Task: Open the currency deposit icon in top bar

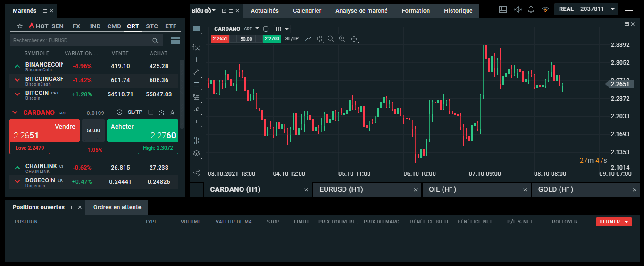Action: coord(518,9)
